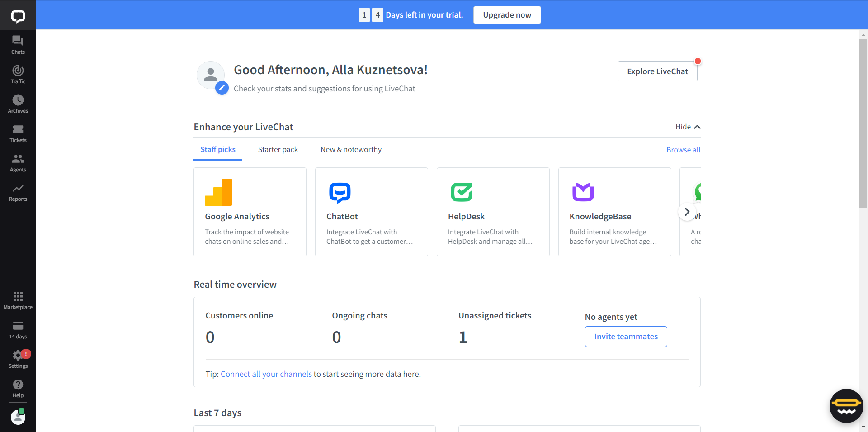
Task: Open the Agents section
Action: 18,162
